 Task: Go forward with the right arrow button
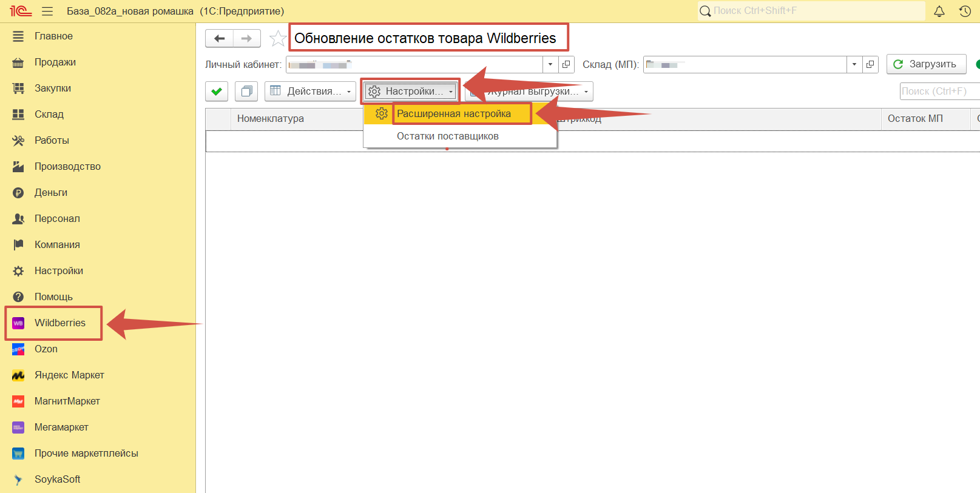247,38
